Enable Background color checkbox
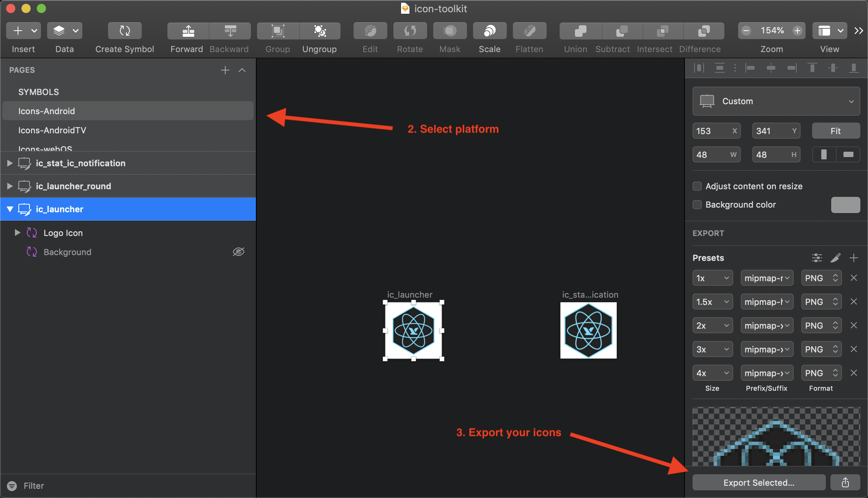 point(697,205)
